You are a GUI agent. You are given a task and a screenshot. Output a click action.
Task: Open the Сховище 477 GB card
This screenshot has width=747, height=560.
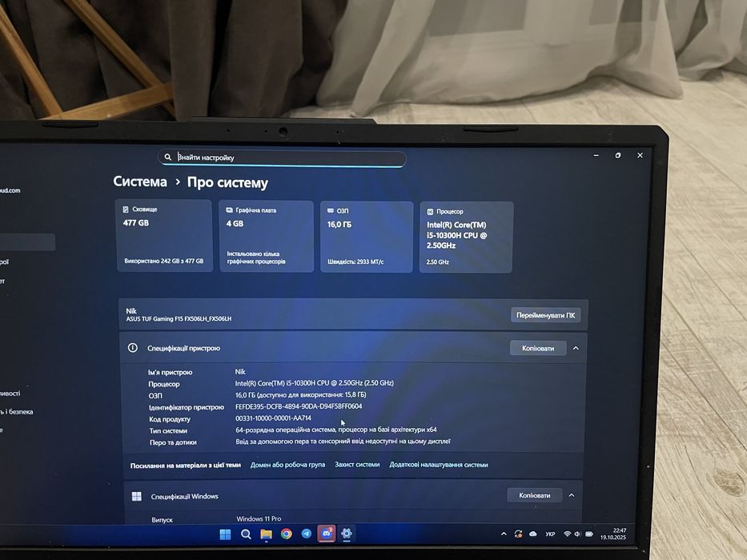coord(164,236)
